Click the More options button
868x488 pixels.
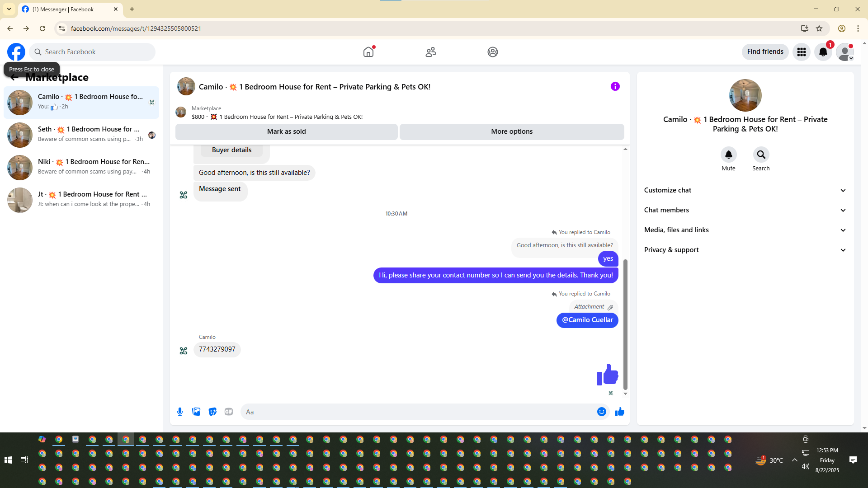click(511, 131)
